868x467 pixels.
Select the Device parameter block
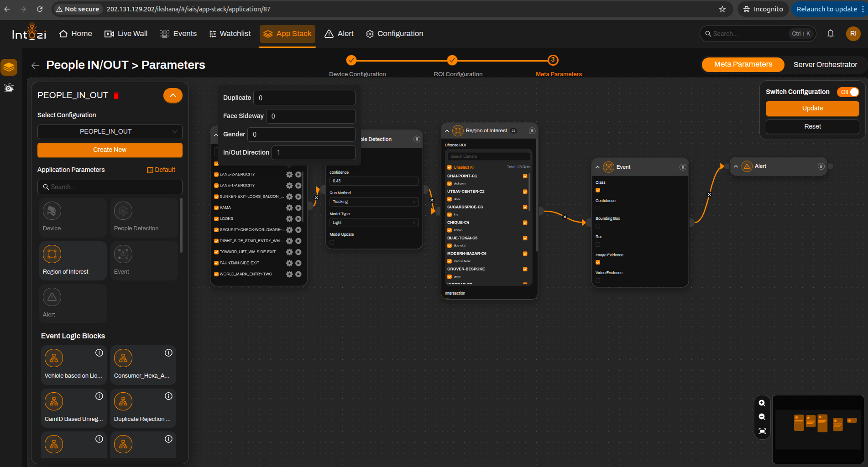(73, 218)
